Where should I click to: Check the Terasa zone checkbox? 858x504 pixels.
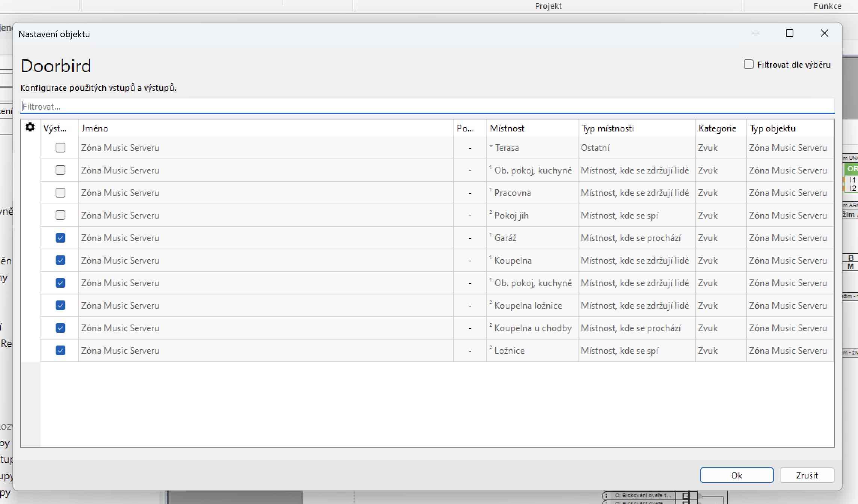click(x=60, y=148)
